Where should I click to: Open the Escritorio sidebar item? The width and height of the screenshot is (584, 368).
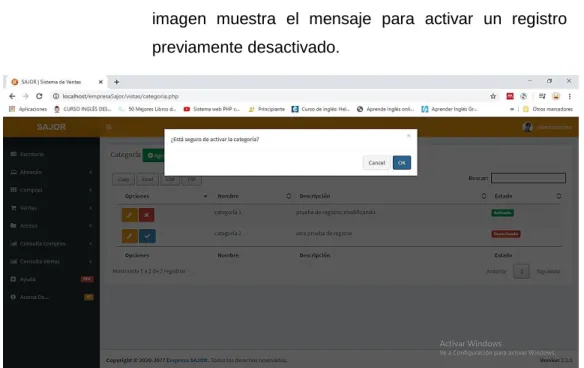tap(51, 154)
